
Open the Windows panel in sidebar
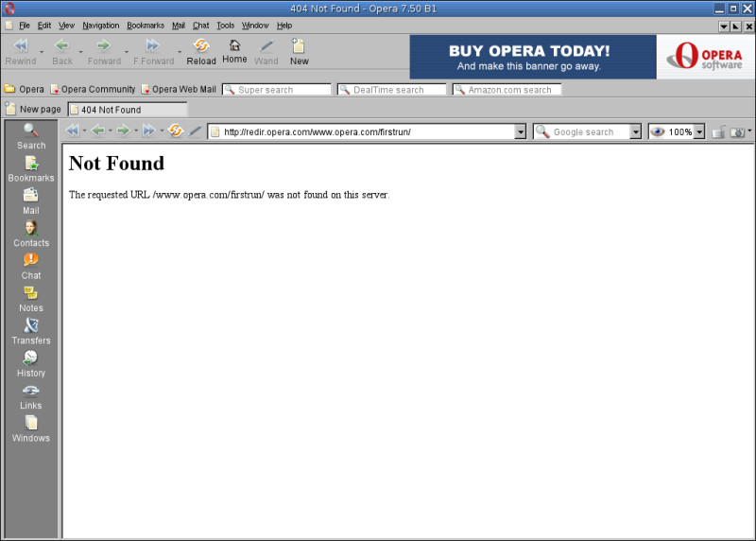(31, 428)
